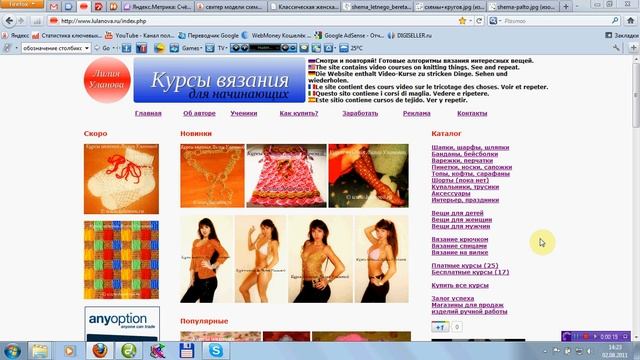Open the colorful checkered blanket thumbnail
The height and width of the screenshot is (360, 640).
point(121,260)
